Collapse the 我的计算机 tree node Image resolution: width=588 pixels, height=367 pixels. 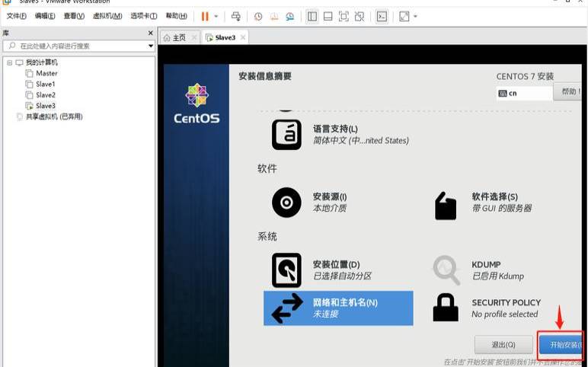point(9,62)
